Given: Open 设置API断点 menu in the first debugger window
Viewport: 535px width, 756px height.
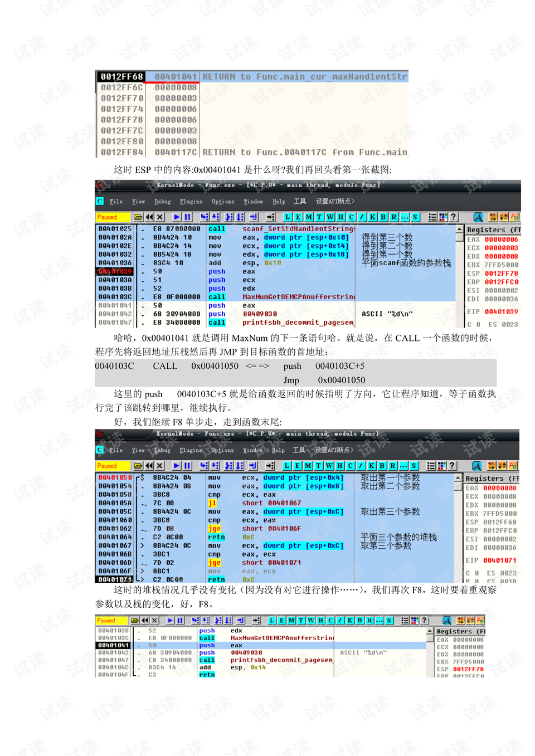Looking at the screenshot, I should [x=334, y=202].
